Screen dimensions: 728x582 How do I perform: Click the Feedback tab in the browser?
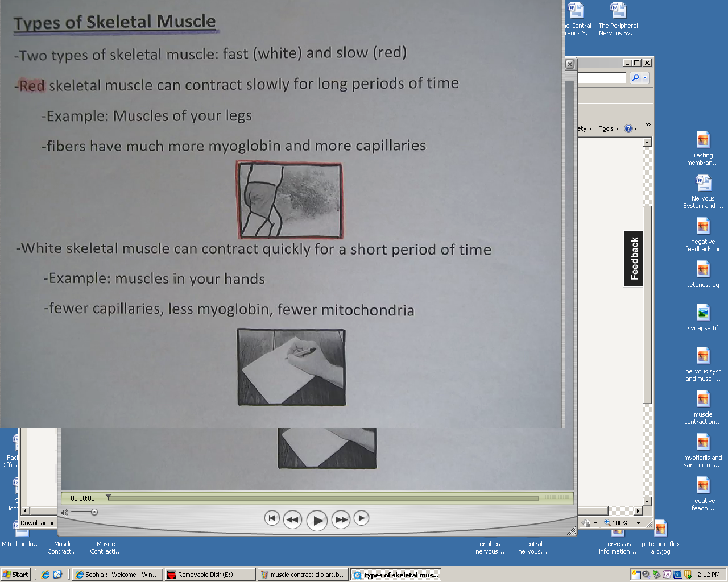(634, 259)
